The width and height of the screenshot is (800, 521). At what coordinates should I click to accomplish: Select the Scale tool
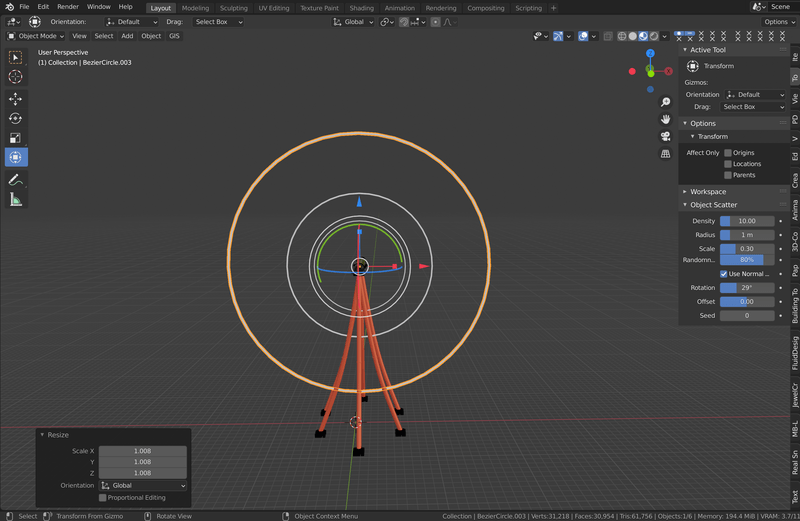click(x=16, y=138)
